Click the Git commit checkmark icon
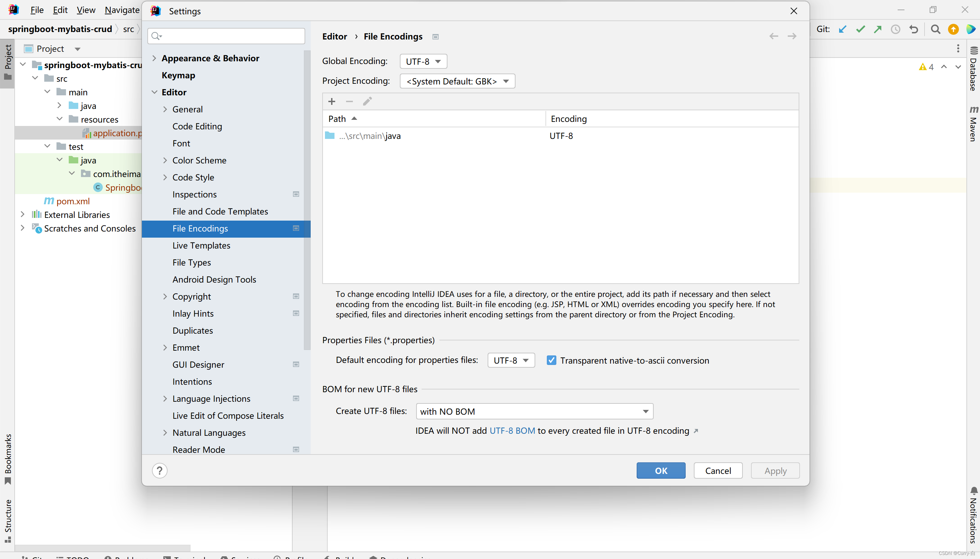Viewport: 980px width, 559px height. pyautogui.click(x=860, y=29)
